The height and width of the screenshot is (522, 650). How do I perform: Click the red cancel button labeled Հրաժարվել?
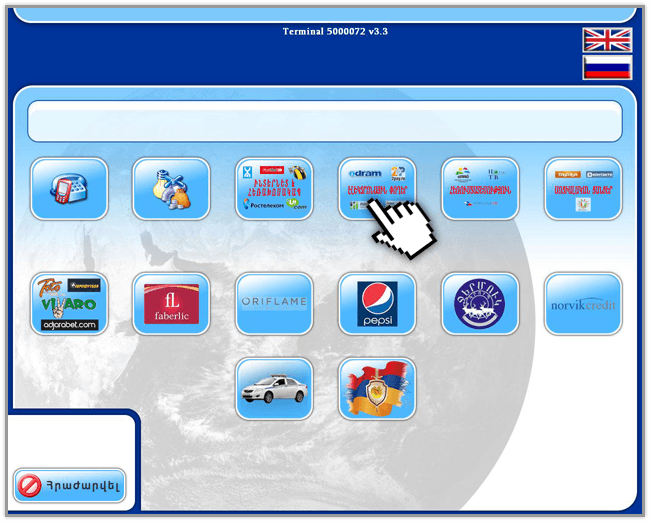pos(69,485)
